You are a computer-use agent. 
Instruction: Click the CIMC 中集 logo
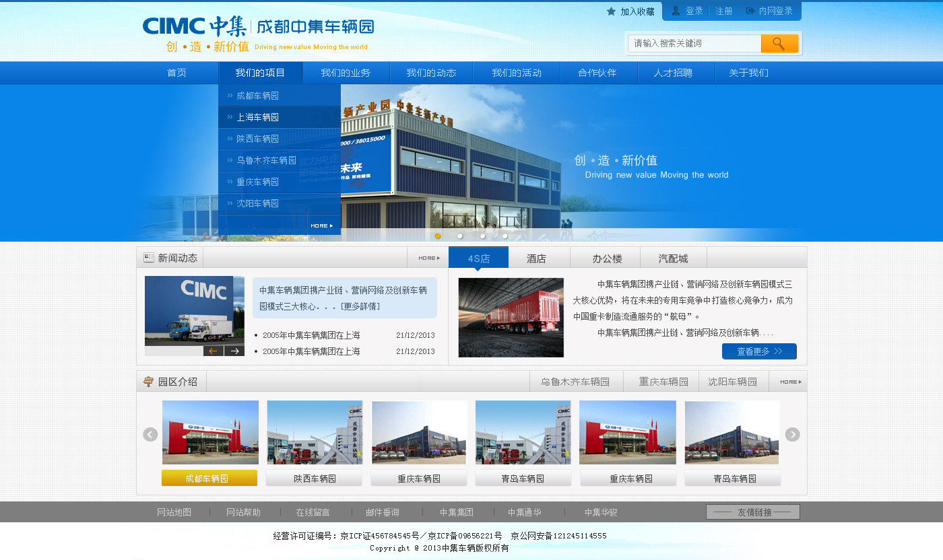click(x=195, y=26)
